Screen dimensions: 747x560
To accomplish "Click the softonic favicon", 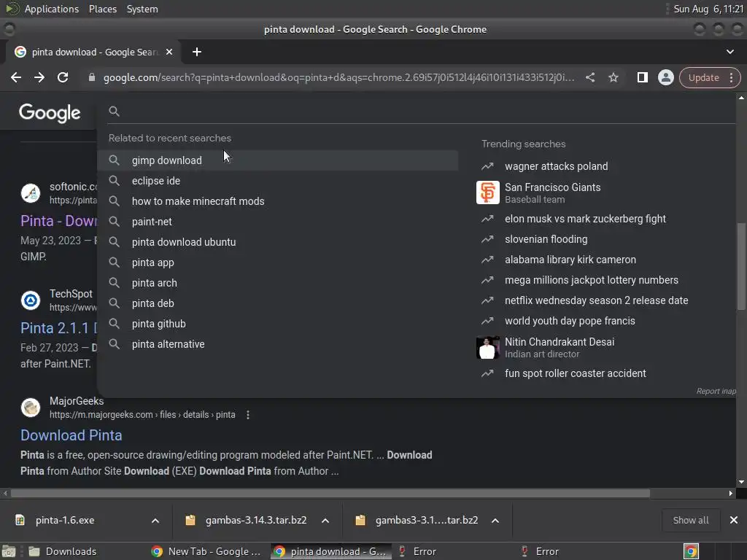I will (31, 193).
